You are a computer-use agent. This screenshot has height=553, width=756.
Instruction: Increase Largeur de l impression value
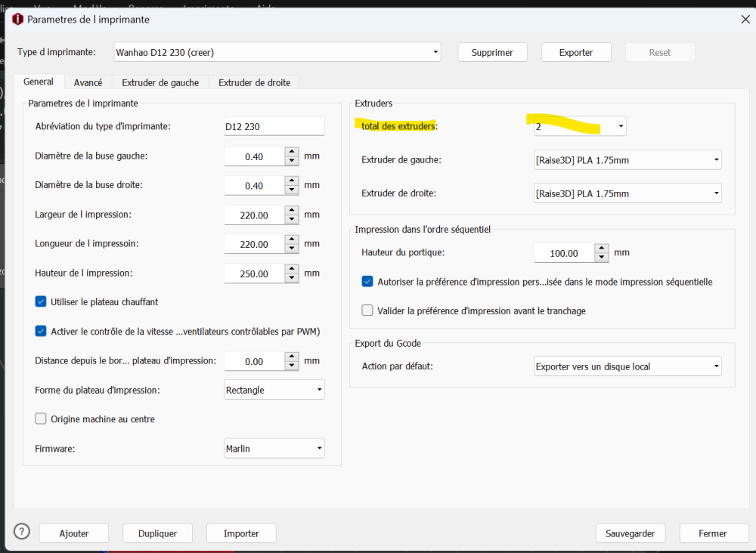point(292,211)
